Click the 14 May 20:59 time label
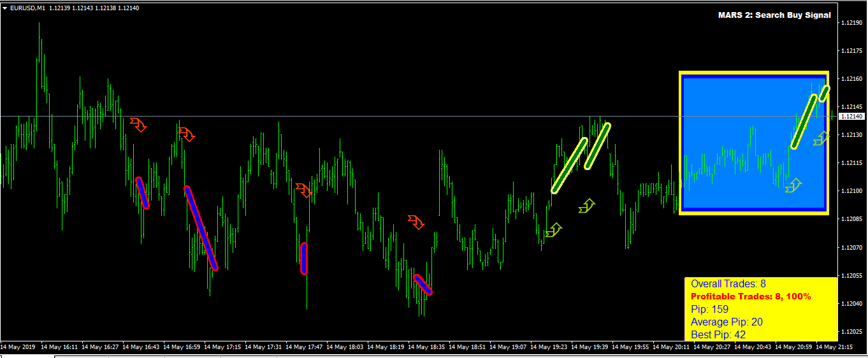 click(x=793, y=348)
